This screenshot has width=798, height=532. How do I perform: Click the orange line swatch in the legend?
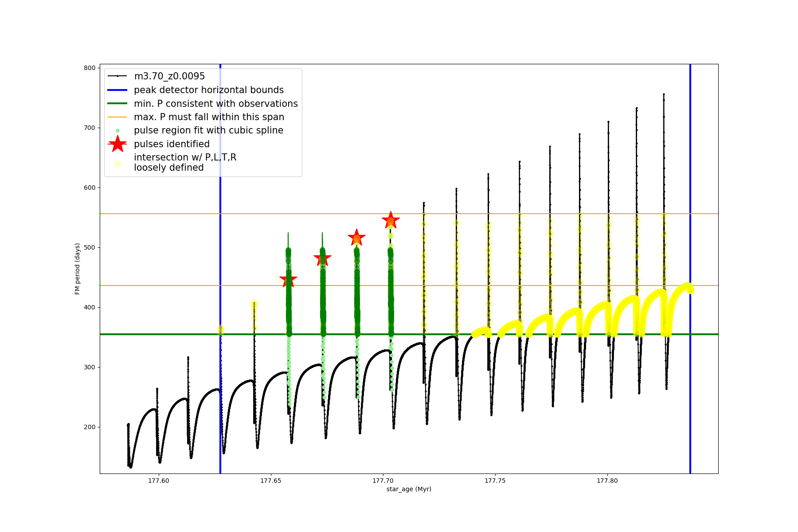[117, 117]
